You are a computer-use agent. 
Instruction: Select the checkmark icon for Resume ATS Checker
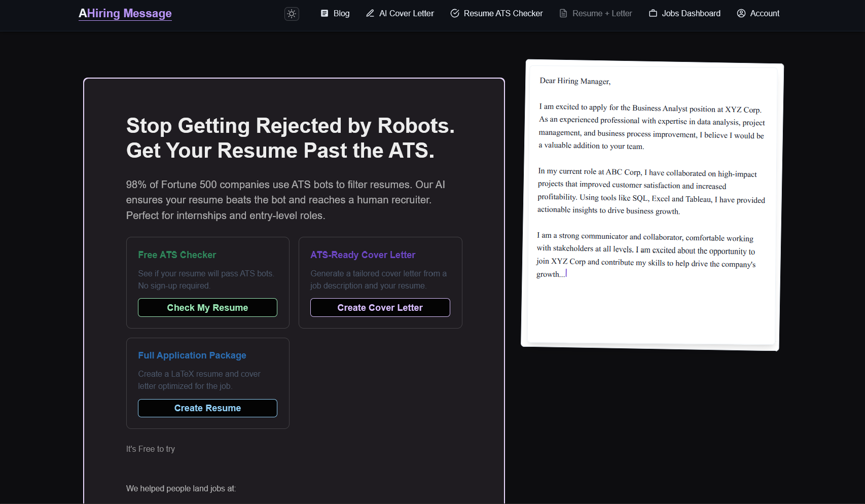454,13
